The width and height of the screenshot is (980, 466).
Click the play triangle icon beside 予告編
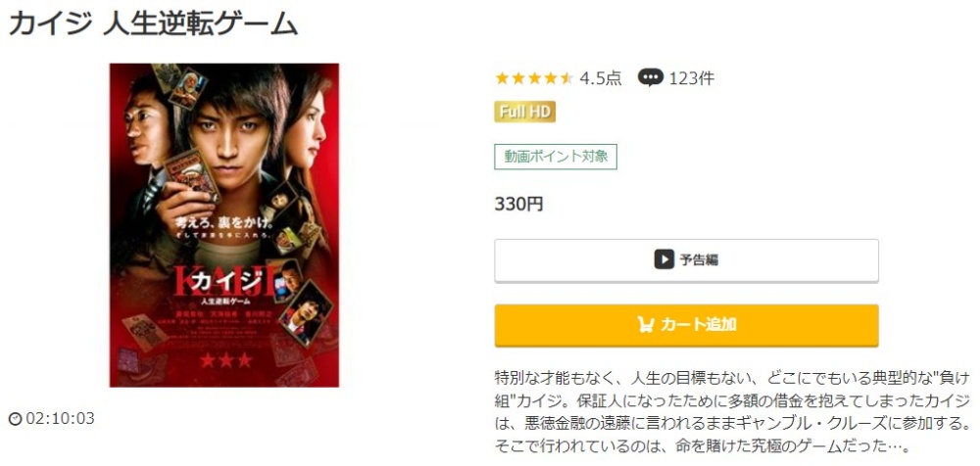tap(663, 259)
